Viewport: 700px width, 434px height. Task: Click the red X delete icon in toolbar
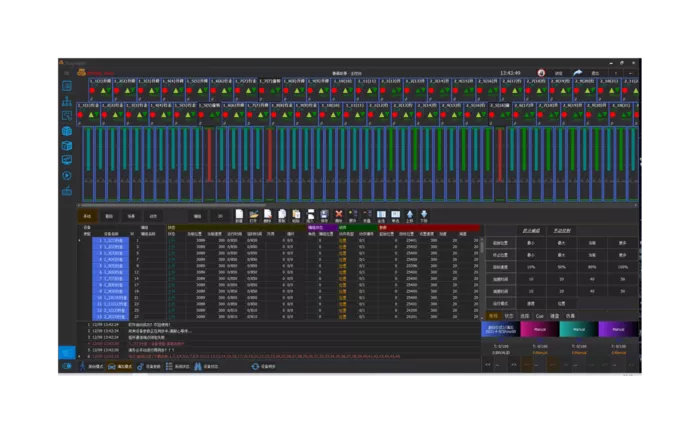point(339,215)
